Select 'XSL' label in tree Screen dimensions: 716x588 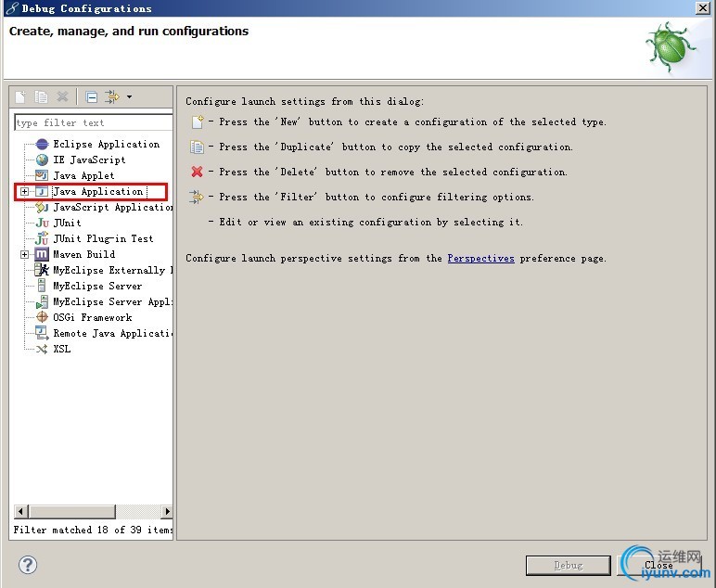pos(61,350)
